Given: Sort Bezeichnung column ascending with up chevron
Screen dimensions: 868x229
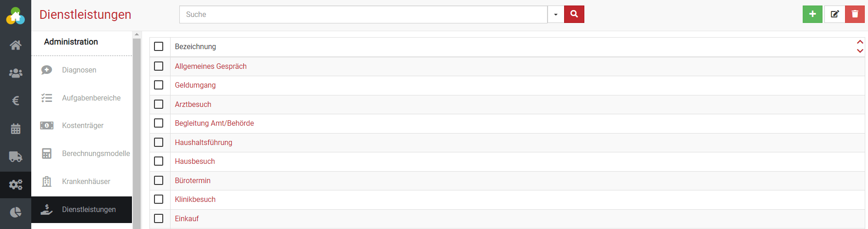Looking at the screenshot, I should click(860, 42).
